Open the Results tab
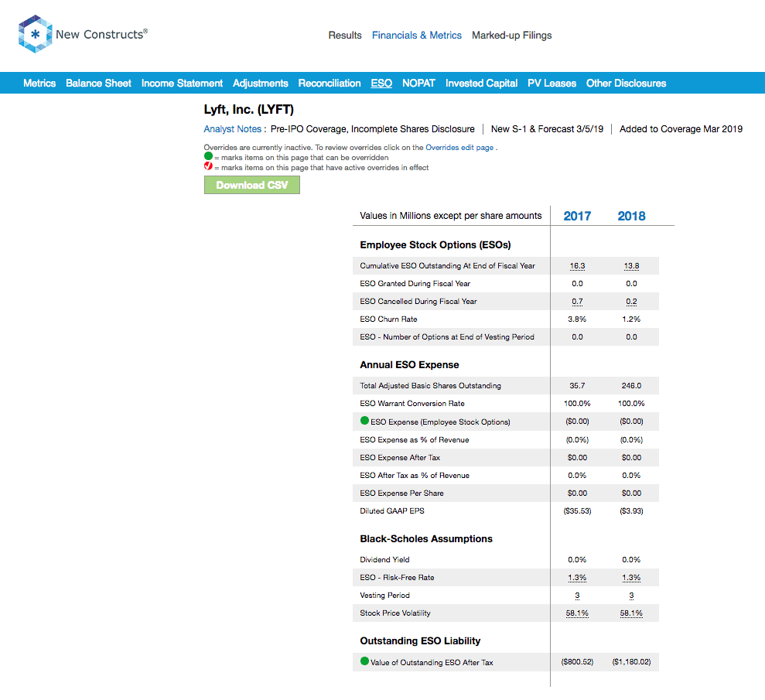Image resolution: width=765 pixels, height=700 pixels. point(345,35)
